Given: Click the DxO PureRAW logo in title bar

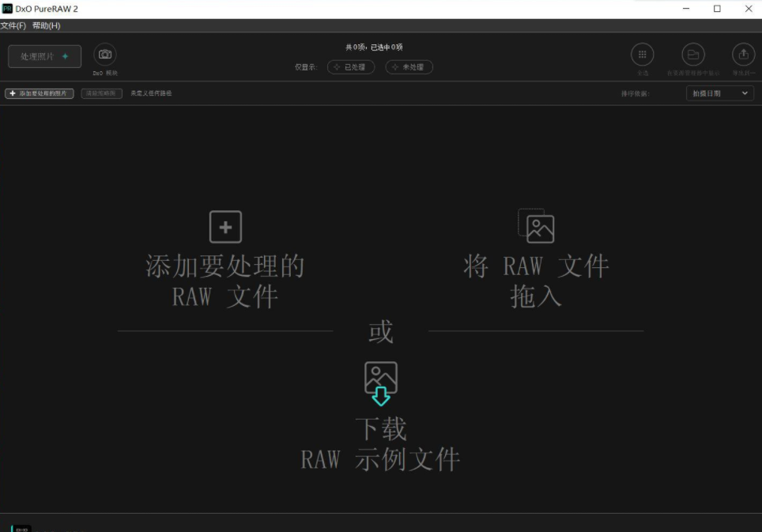Looking at the screenshot, I should coord(7,9).
